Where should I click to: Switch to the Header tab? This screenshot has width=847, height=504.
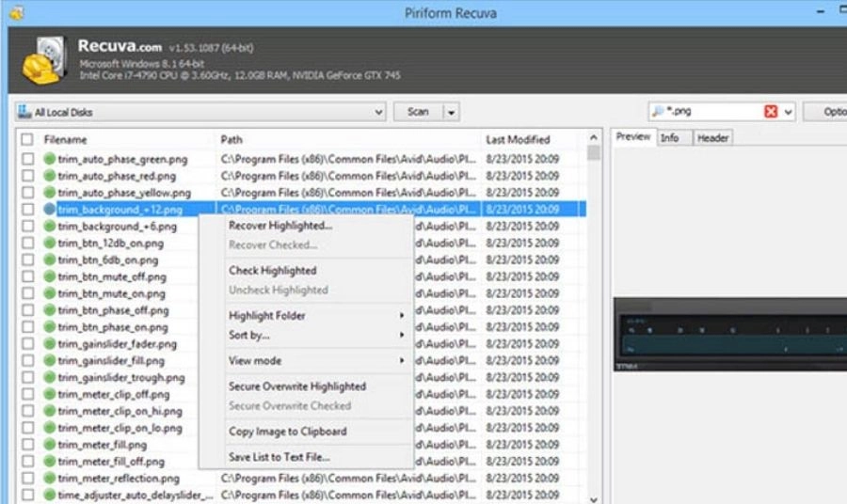pos(713,138)
